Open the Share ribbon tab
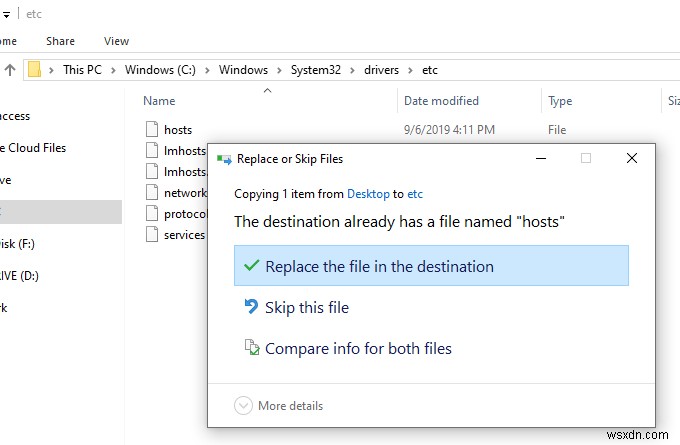This screenshot has width=680, height=445. point(60,41)
